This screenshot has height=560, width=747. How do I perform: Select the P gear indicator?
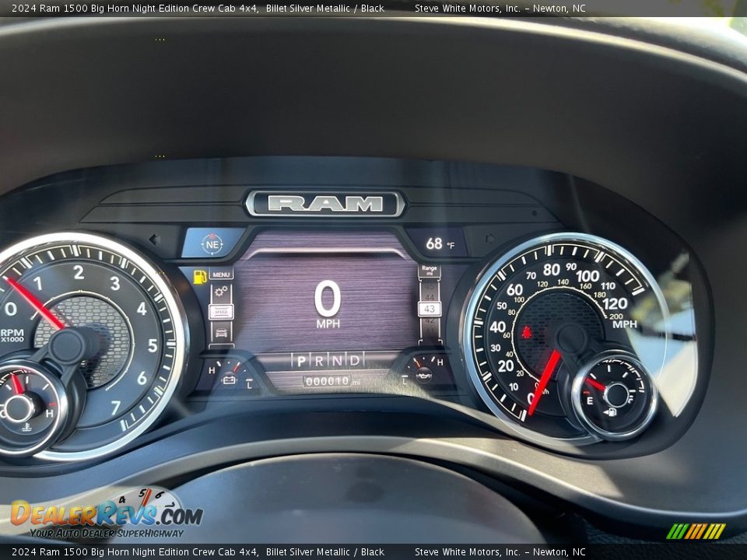[x=301, y=361]
